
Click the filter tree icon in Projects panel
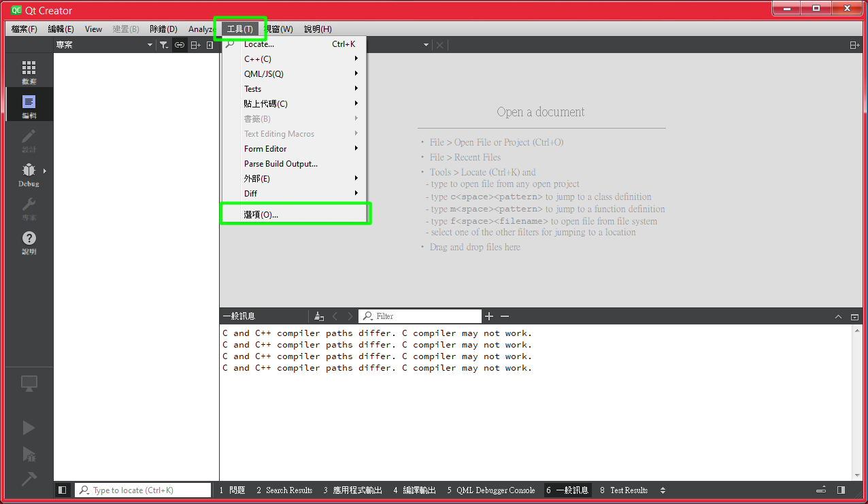click(164, 45)
